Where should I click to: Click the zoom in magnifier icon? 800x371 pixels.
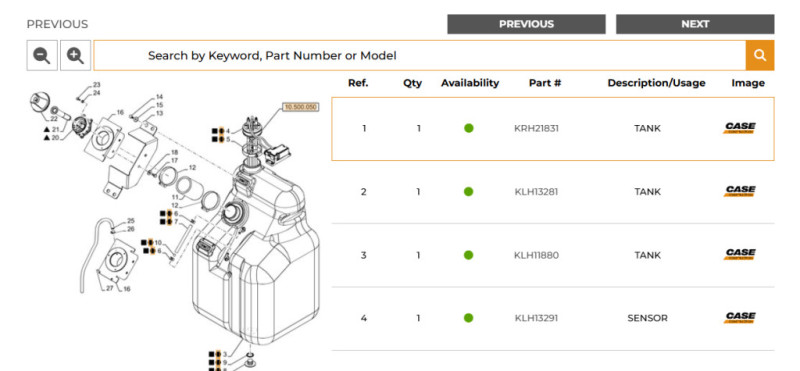tap(76, 55)
